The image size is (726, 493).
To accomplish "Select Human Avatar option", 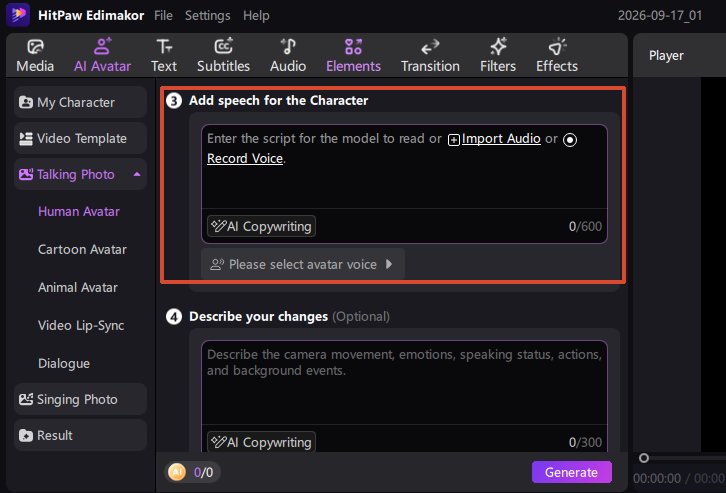I will (79, 212).
